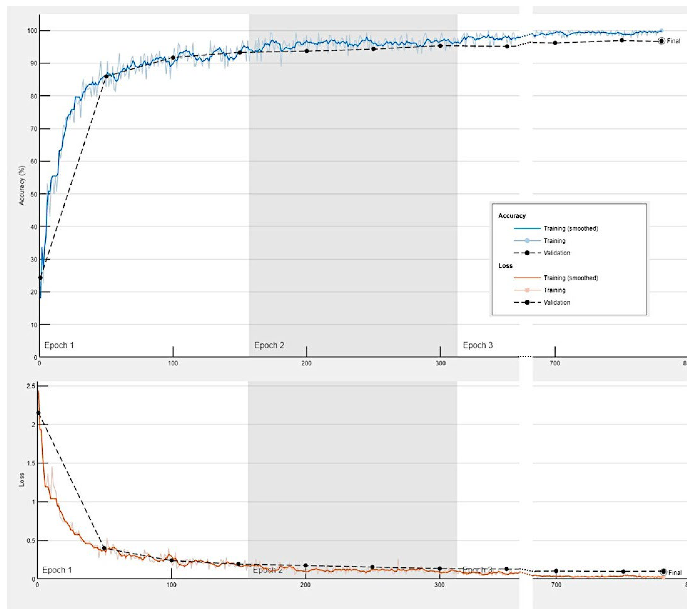Click loss legend's orange smoothed line sample

pos(527,278)
